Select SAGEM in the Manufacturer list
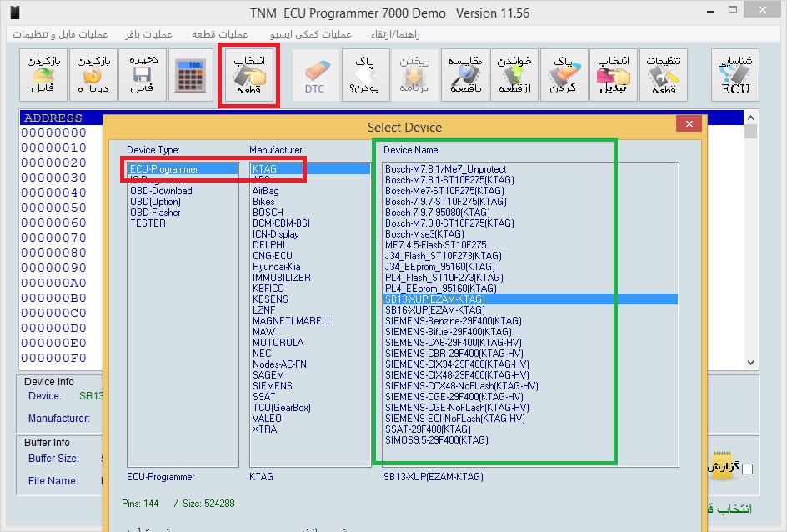This screenshot has width=787, height=532. click(268, 375)
